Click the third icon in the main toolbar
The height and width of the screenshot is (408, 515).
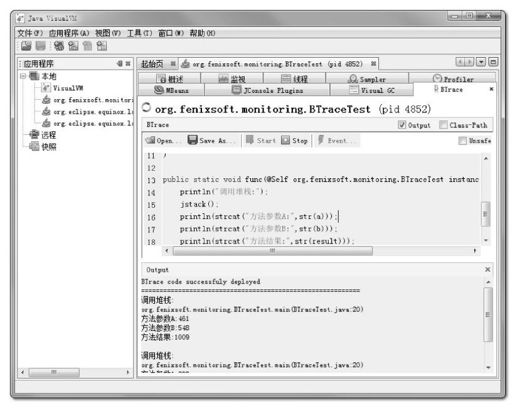point(59,46)
